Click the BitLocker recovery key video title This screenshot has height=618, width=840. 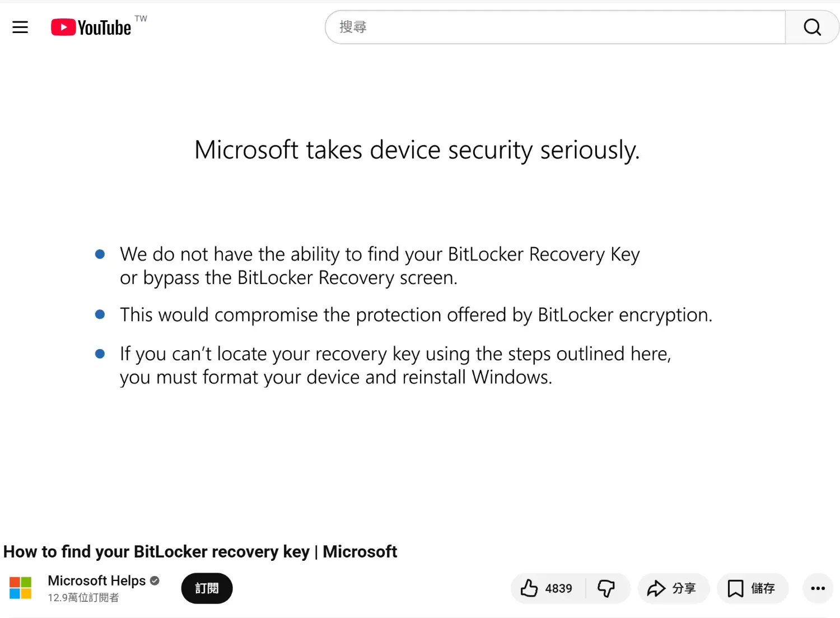(x=200, y=551)
